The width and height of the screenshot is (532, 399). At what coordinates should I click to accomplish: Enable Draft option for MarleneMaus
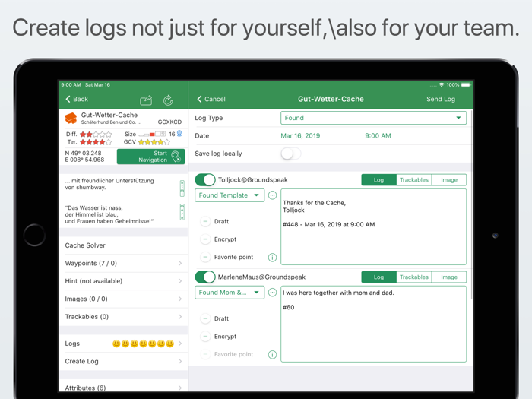[x=205, y=319]
